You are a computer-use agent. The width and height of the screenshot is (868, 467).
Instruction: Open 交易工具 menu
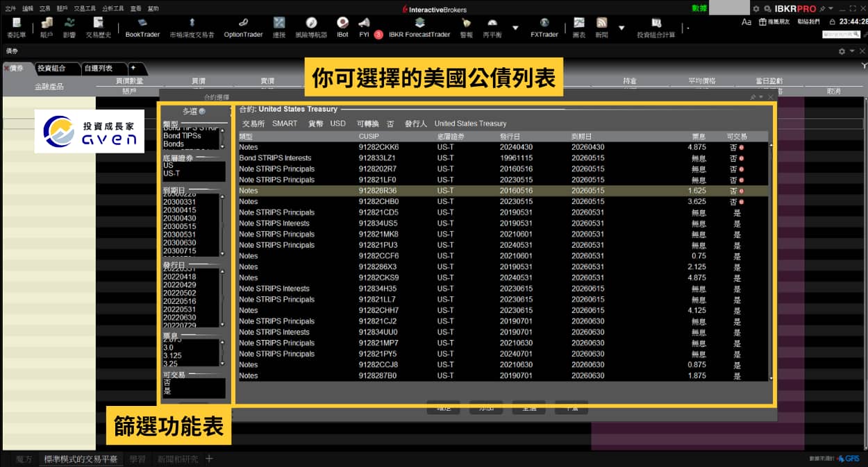click(x=85, y=9)
